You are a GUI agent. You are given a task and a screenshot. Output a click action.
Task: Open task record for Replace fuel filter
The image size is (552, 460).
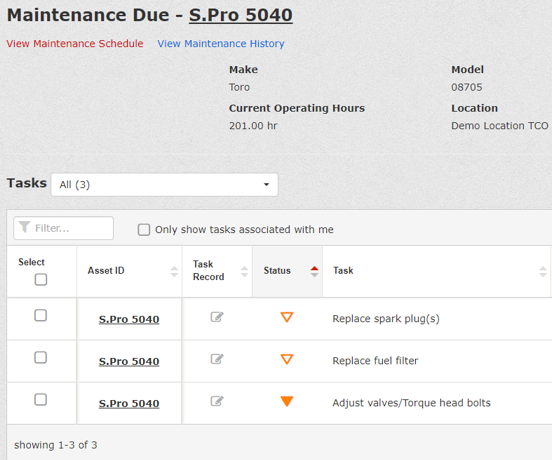pos(217,359)
